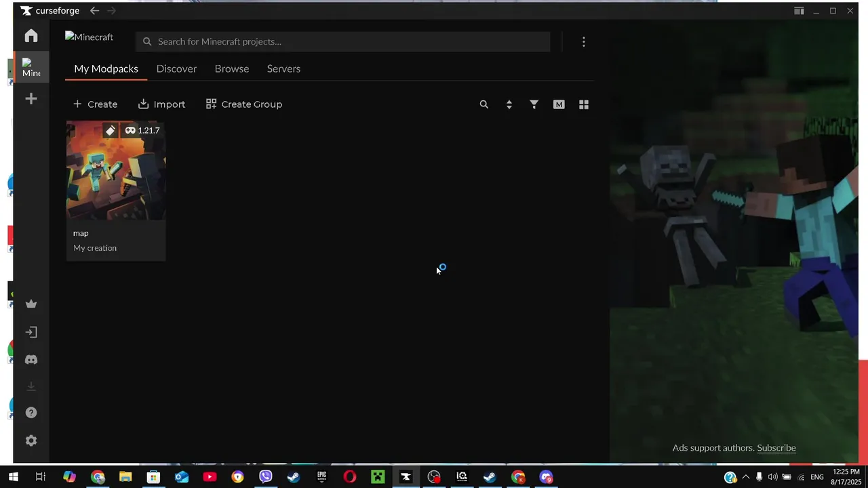Open the sort order arrows control
The width and height of the screenshot is (868, 488).
(509, 104)
